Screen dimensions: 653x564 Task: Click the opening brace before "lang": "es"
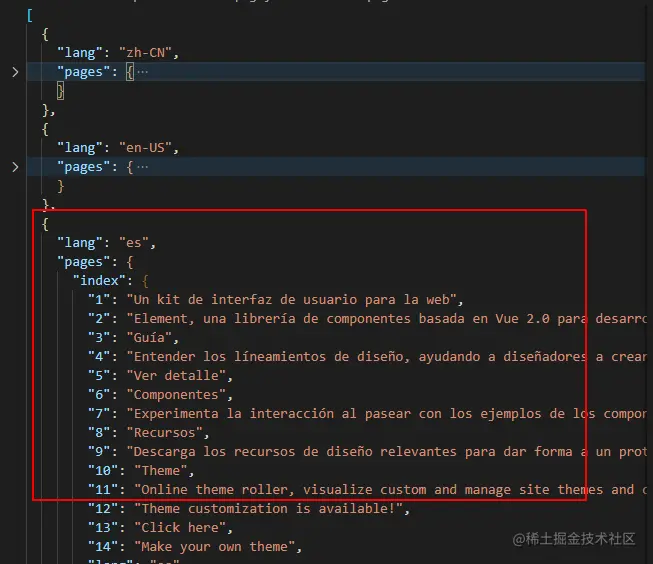45,224
